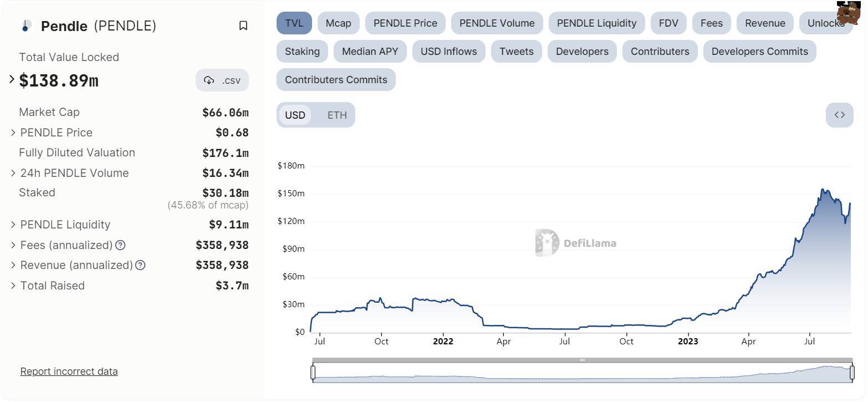
Task: Click the avatar image at top right
Action: tap(849, 12)
